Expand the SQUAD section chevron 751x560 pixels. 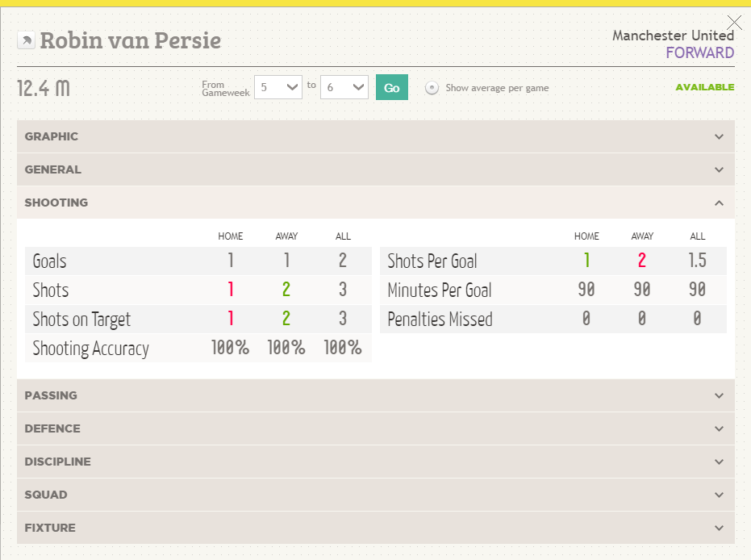tap(719, 495)
